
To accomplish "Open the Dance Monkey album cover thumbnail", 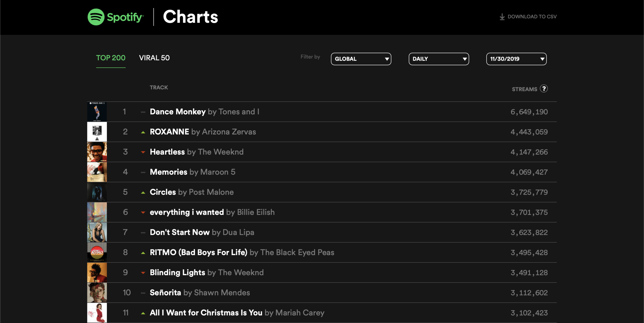I will coord(97,112).
